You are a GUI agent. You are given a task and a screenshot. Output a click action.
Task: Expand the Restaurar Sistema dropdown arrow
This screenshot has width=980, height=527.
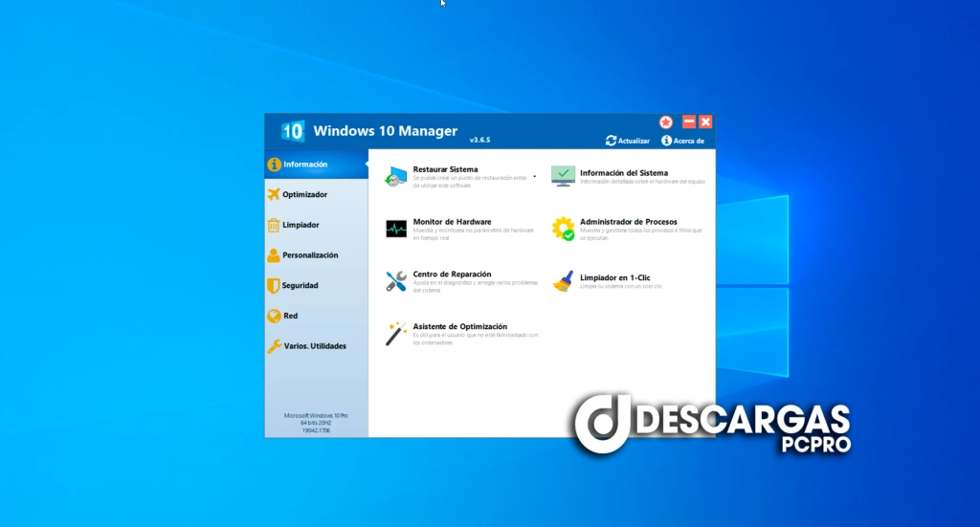coord(535,176)
